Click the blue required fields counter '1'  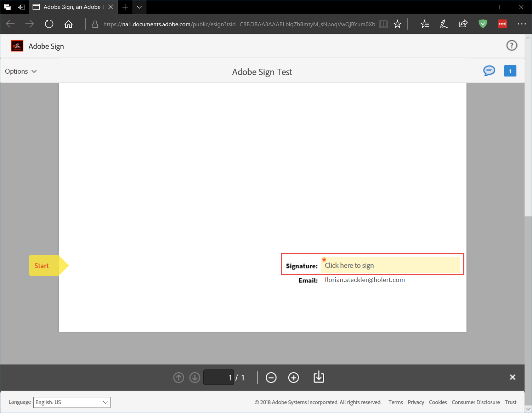(x=510, y=71)
